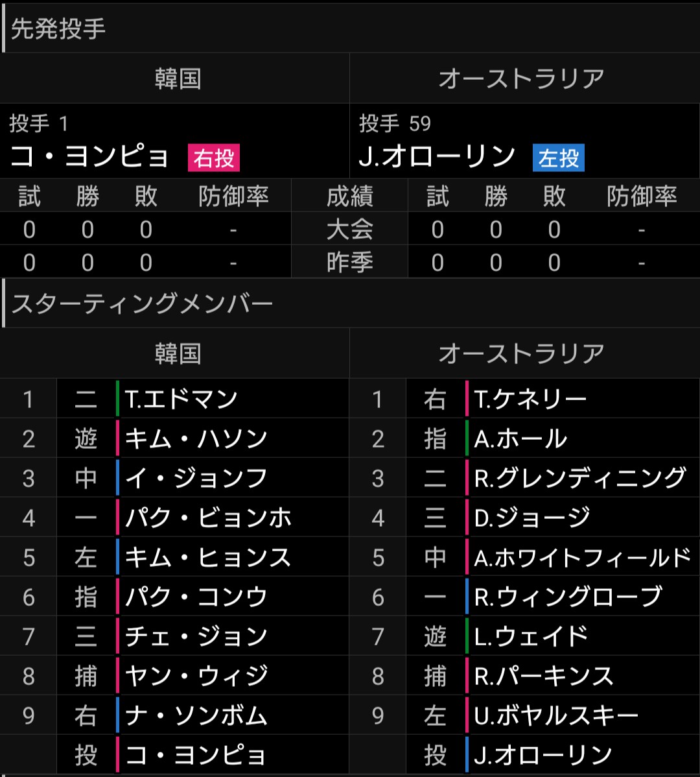Select ナ・ソンボム in ninth spot
Viewport: 700px width, 777px height.
[196, 715]
